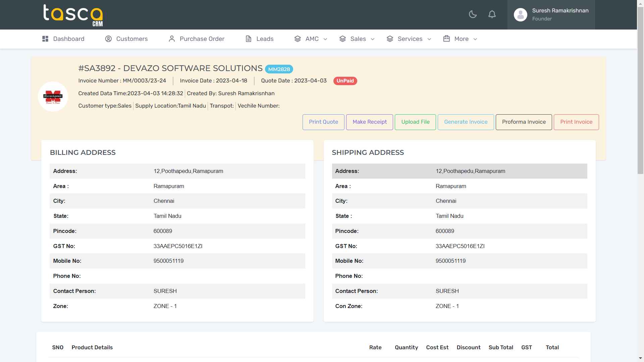
Task: Click the Customers person-circle icon
Action: pyautogui.click(x=108, y=39)
